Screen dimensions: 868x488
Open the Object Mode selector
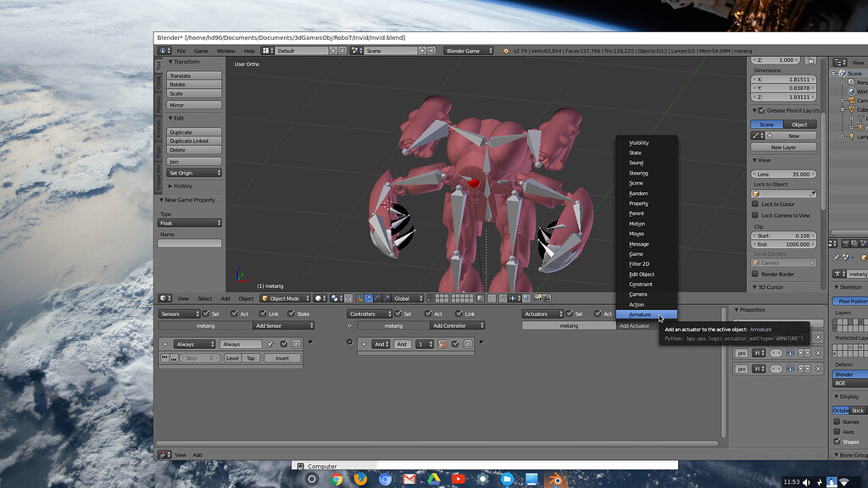(x=285, y=298)
